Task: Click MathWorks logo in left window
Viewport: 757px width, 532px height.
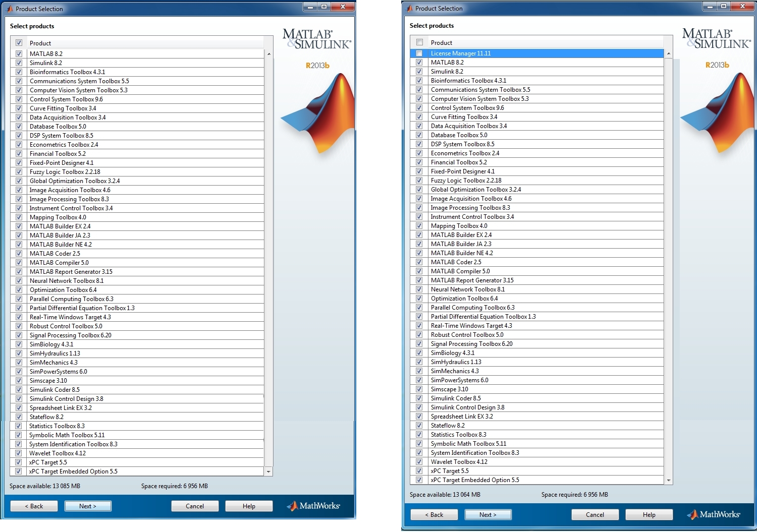Action: [x=313, y=506]
